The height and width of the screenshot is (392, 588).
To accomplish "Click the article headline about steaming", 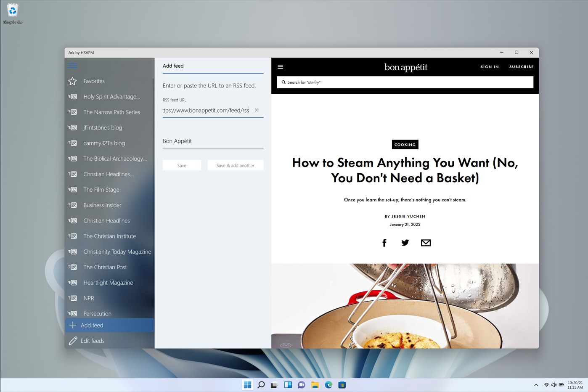I will [x=405, y=170].
